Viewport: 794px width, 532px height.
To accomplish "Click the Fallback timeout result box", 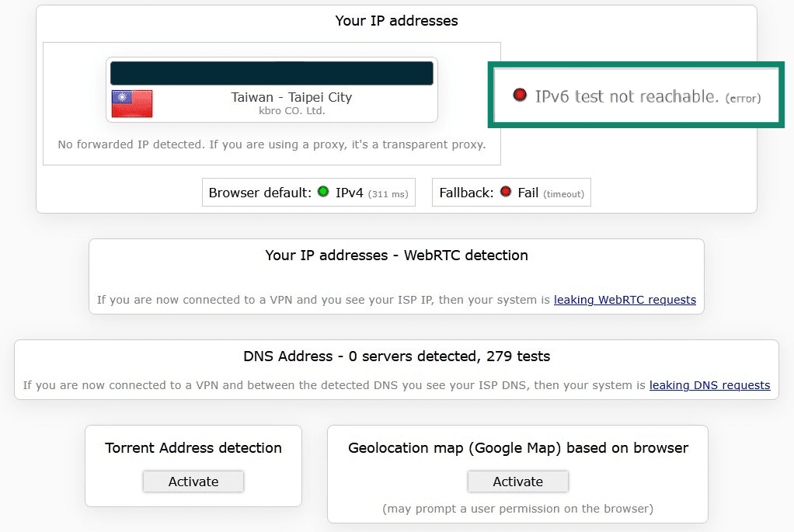I will click(511, 192).
